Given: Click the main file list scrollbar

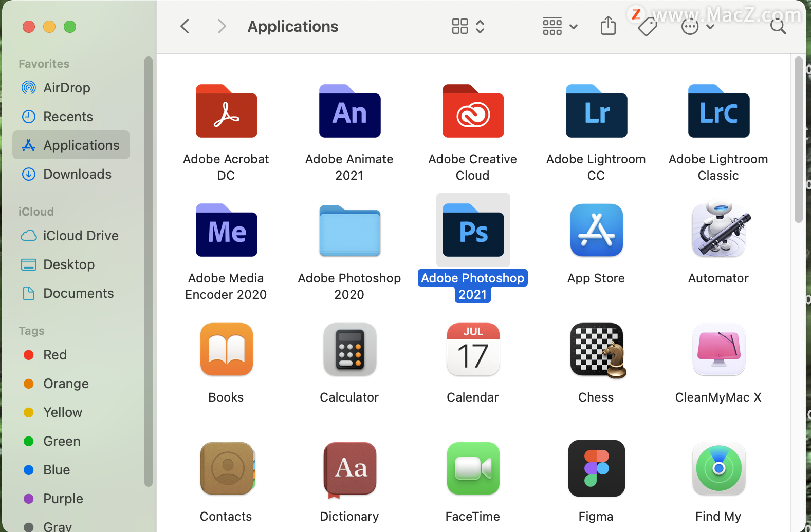Looking at the screenshot, I should point(798,140).
